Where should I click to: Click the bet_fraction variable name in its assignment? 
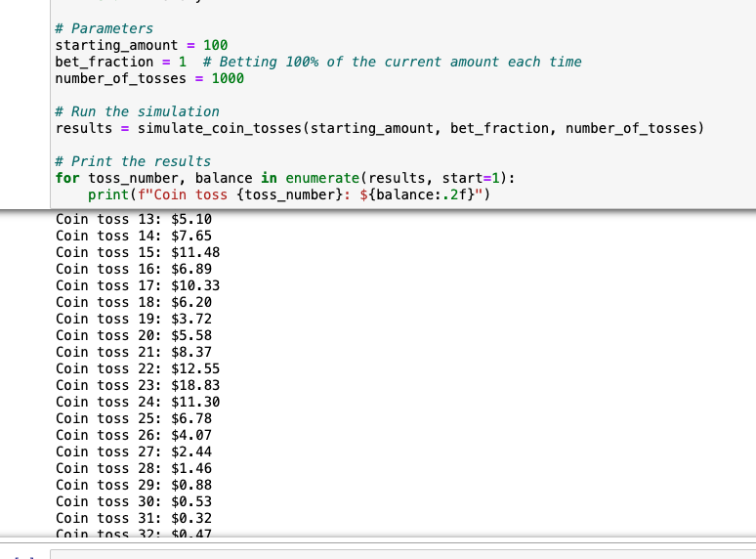[105, 63]
